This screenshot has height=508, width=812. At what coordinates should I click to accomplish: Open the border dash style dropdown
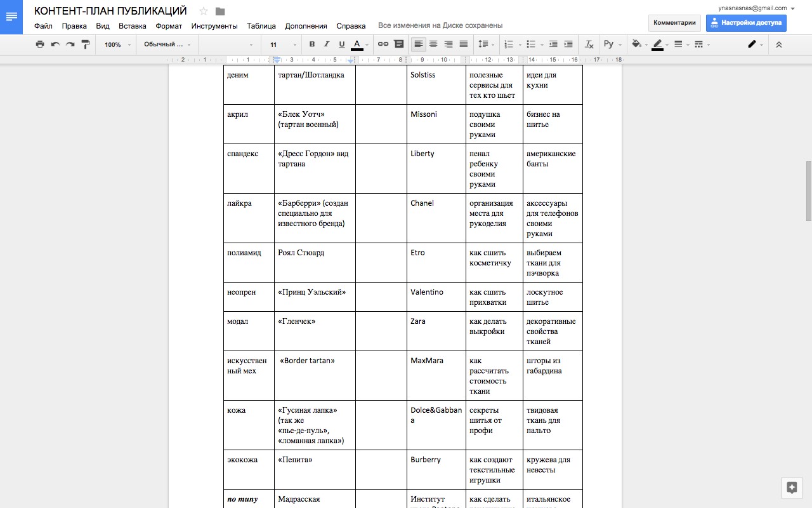click(702, 44)
